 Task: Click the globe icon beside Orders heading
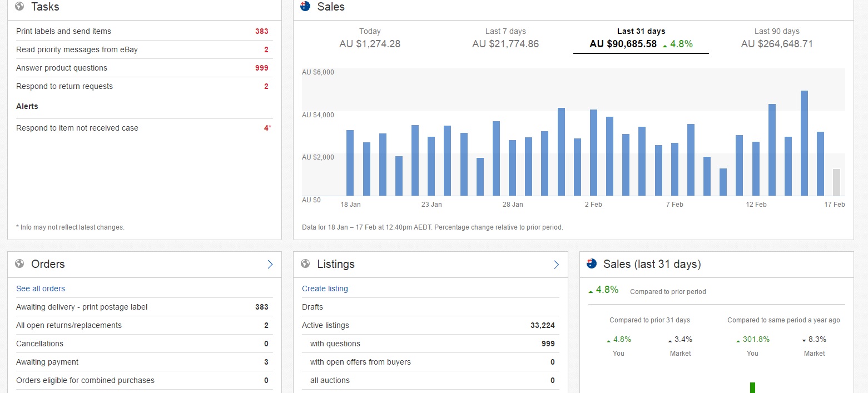click(x=19, y=263)
